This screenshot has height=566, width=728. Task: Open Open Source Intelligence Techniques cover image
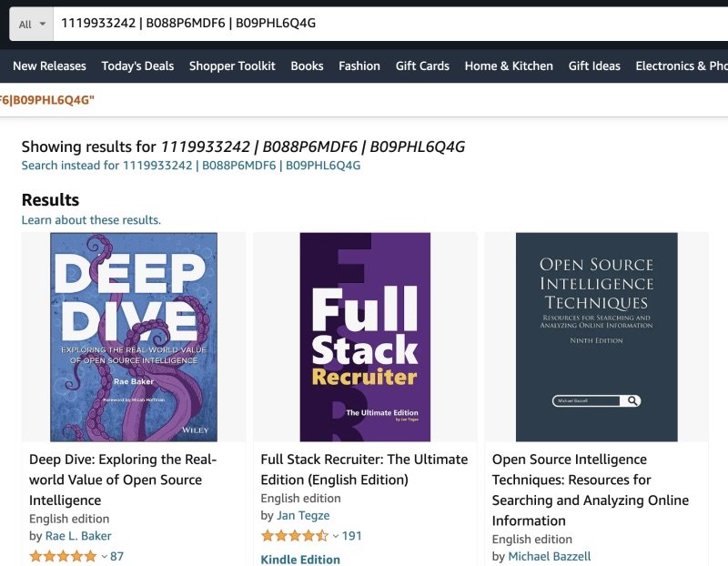[x=597, y=337]
